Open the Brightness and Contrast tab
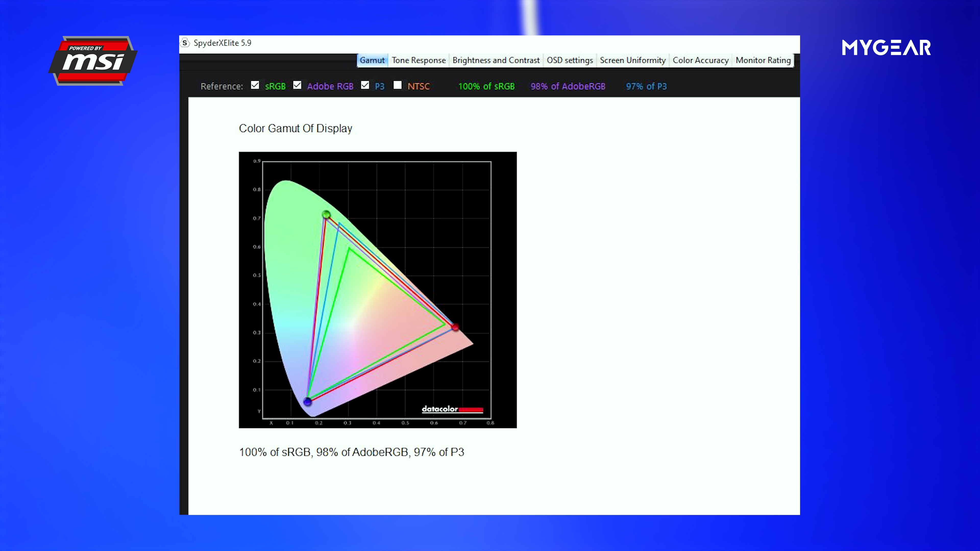 coord(496,60)
